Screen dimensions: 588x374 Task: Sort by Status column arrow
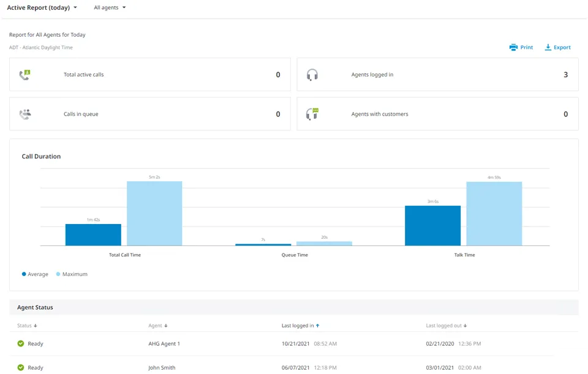click(36, 326)
